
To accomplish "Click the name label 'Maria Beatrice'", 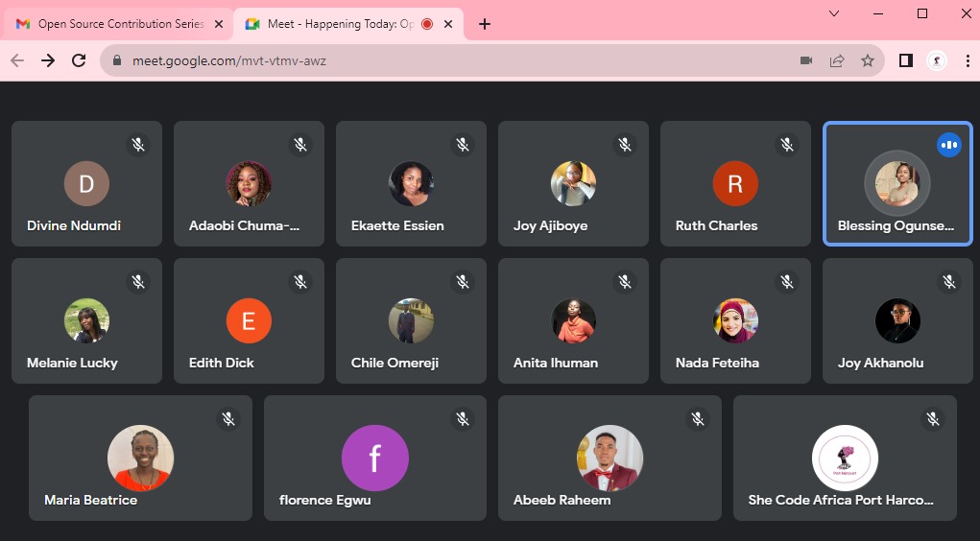I will (90, 500).
